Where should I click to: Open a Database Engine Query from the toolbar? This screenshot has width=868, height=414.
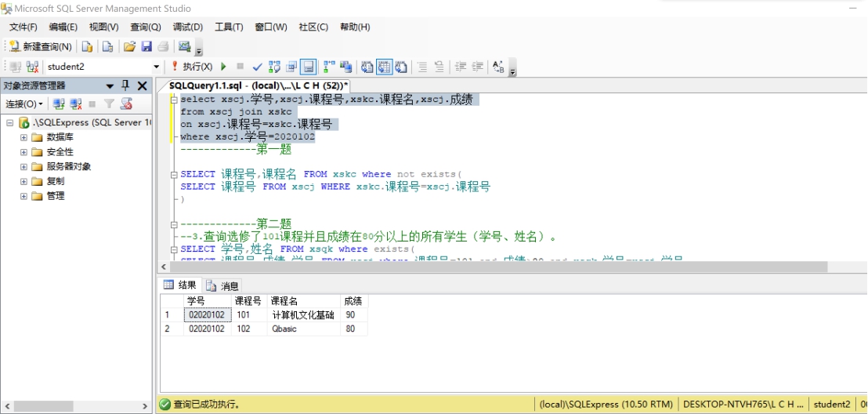pyautogui.click(x=87, y=47)
